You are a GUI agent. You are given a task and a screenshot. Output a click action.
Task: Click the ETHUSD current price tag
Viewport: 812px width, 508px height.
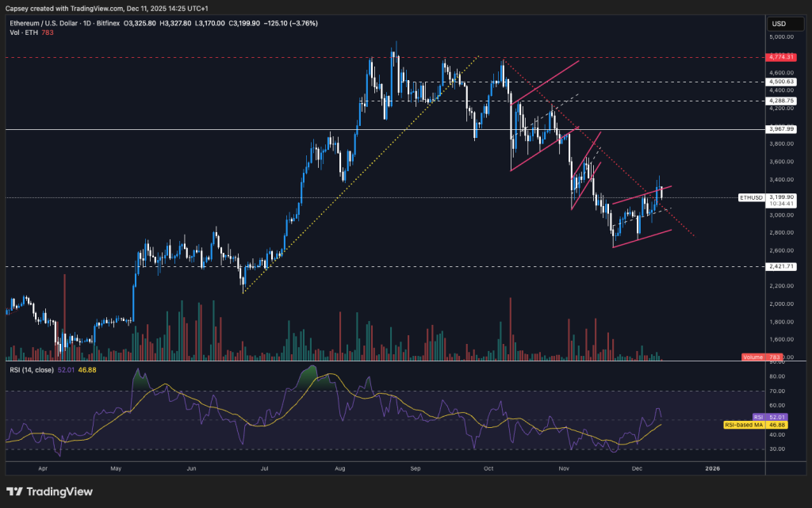click(x=750, y=197)
